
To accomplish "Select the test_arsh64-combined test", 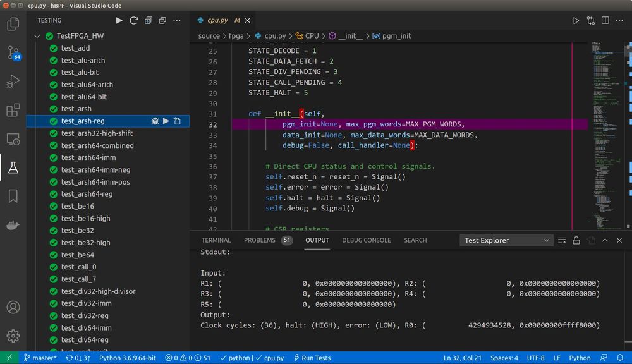I will point(97,145).
